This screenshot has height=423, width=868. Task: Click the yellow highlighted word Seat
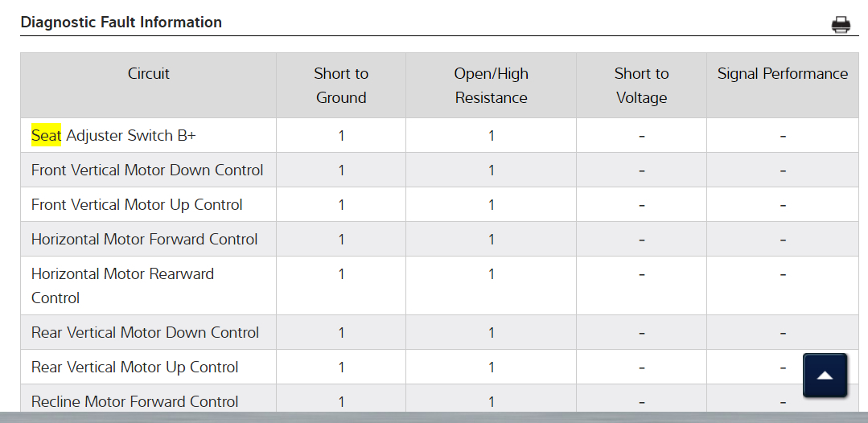click(46, 136)
